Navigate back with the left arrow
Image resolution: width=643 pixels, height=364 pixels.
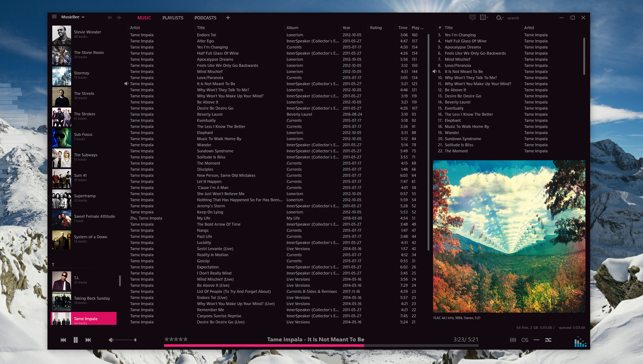110,18
